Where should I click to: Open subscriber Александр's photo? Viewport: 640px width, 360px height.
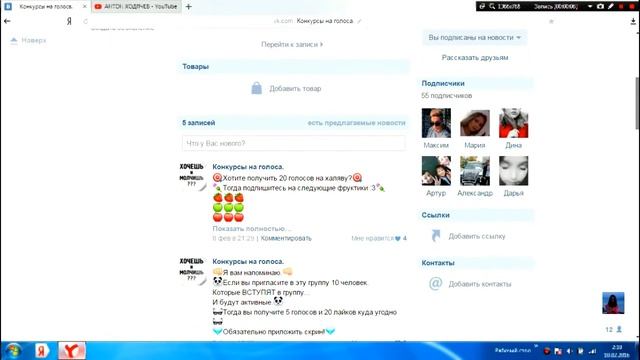point(475,171)
